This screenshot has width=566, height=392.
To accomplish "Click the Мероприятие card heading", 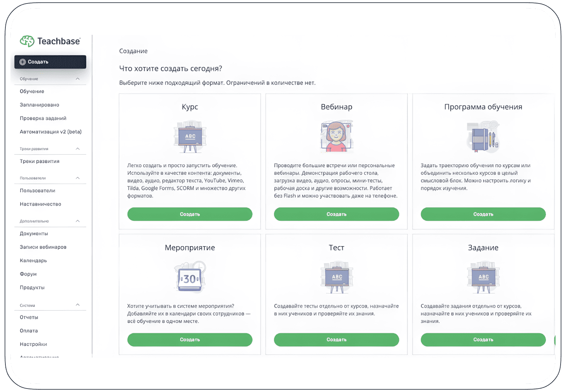I will click(190, 248).
